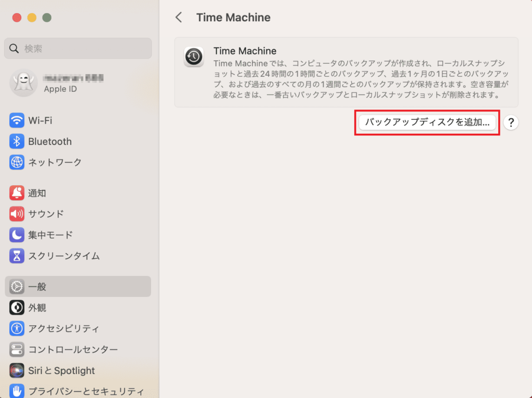Screen dimensions: 532x398
Task: Go back with the chevron arrow
Action: point(179,17)
